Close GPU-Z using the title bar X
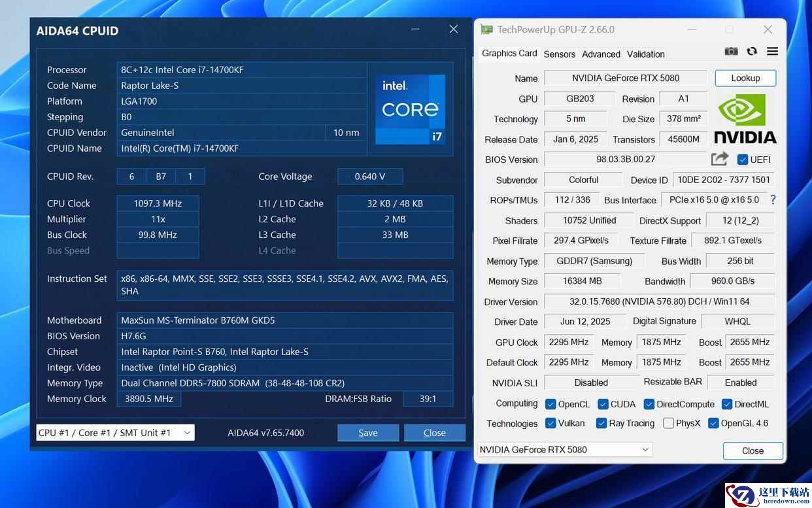 pyautogui.click(x=768, y=29)
